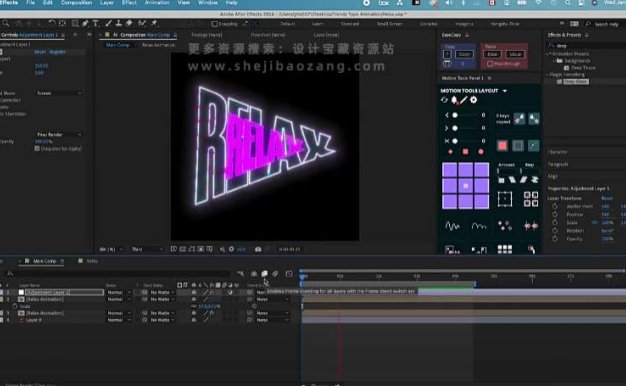Open the mode dropdown for Layer 8
Image resolution: width=626 pixels, height=386 pixels.
[x=119, y=320]
